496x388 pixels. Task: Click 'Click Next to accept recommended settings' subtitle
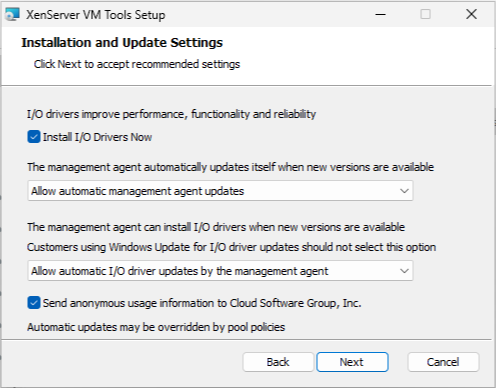pos(137,64)
